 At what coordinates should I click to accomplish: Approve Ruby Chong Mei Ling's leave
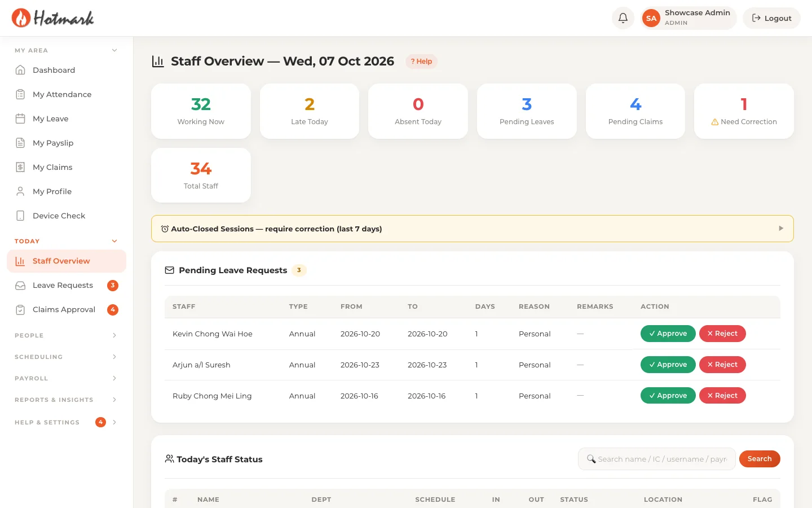point(668,396)
